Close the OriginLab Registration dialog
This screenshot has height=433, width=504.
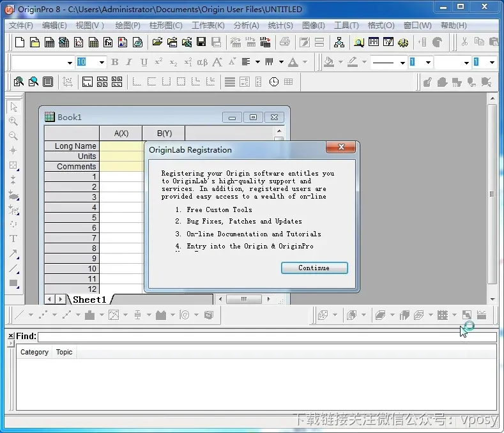click(x=341, y=147)
